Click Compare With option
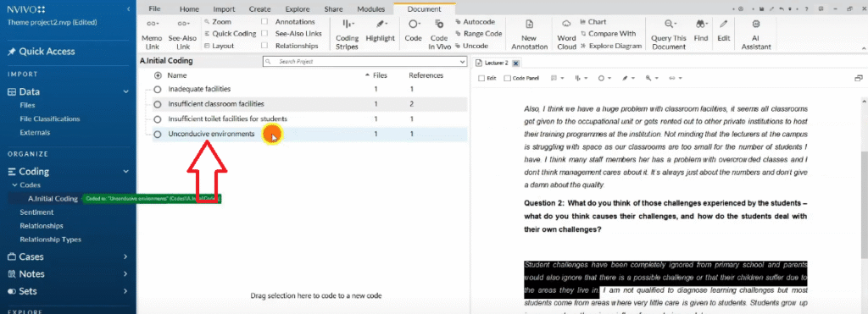Viewport: 868px width, 314px height. (608, 34)
